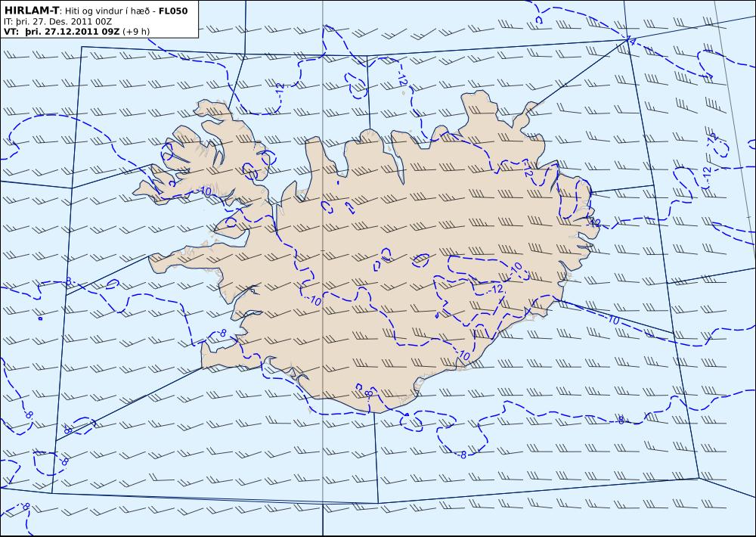
Task: Click the 'þri. 27.12.2011 09Z' valid time text
Action: [x=73, y=32]
